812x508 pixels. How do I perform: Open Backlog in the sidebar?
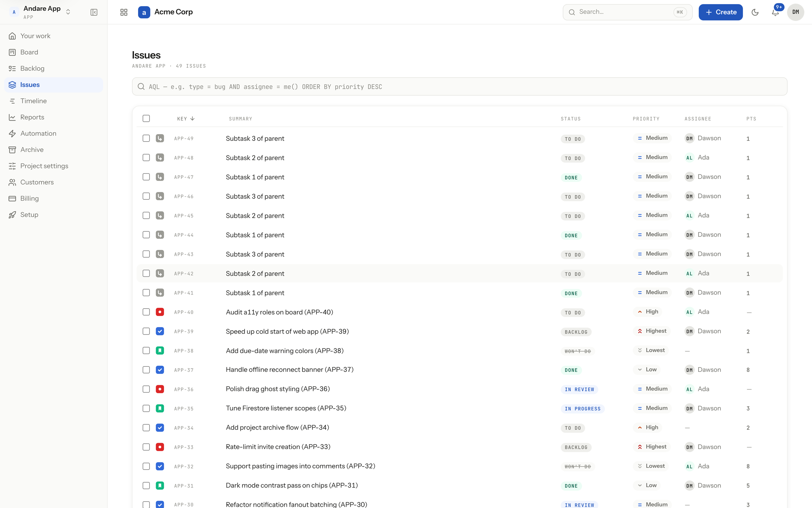pos(53,68)
